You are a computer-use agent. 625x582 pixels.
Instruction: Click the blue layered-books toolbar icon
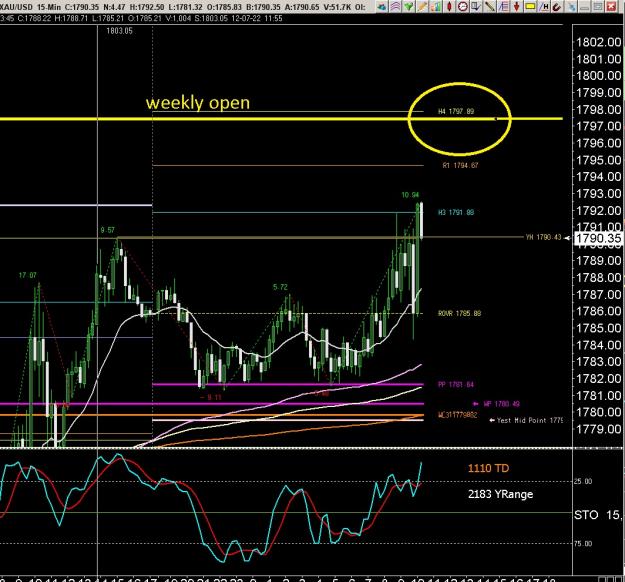381,6
